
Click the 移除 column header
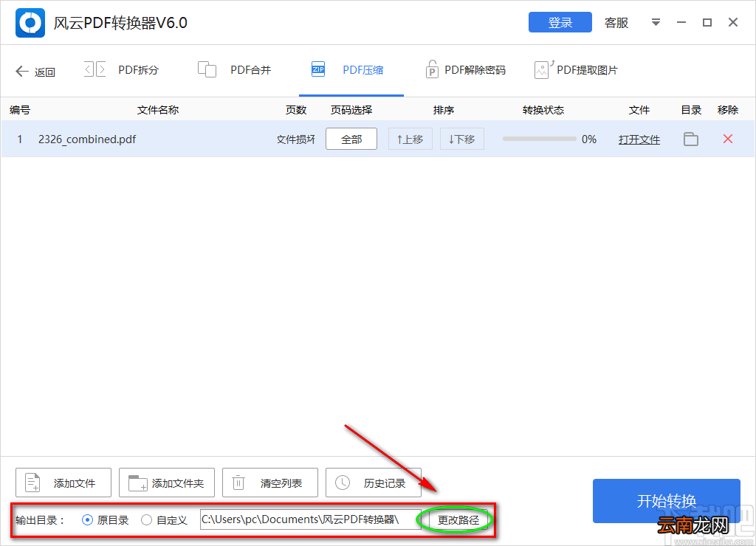[728, 110]
